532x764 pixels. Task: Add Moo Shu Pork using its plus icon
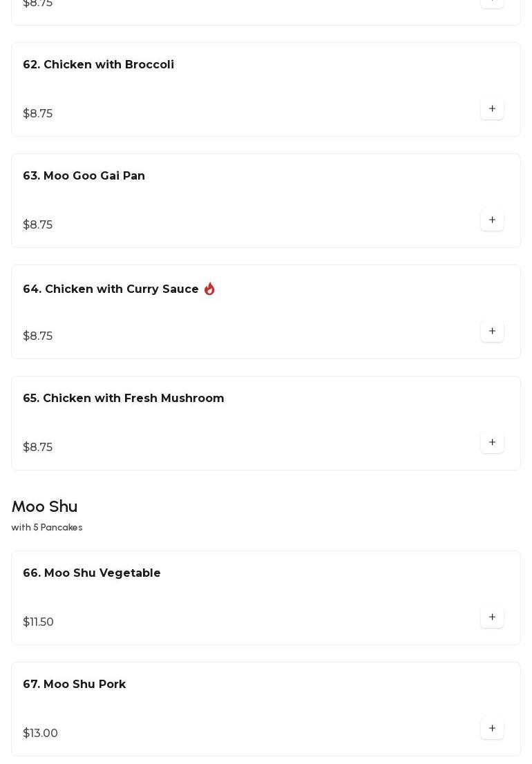492,728
